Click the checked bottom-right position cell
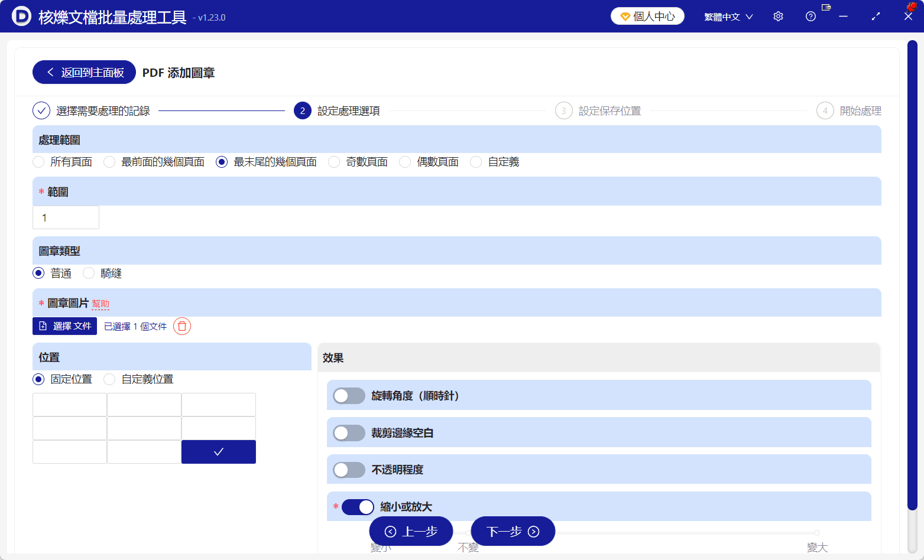 [219, 452]
